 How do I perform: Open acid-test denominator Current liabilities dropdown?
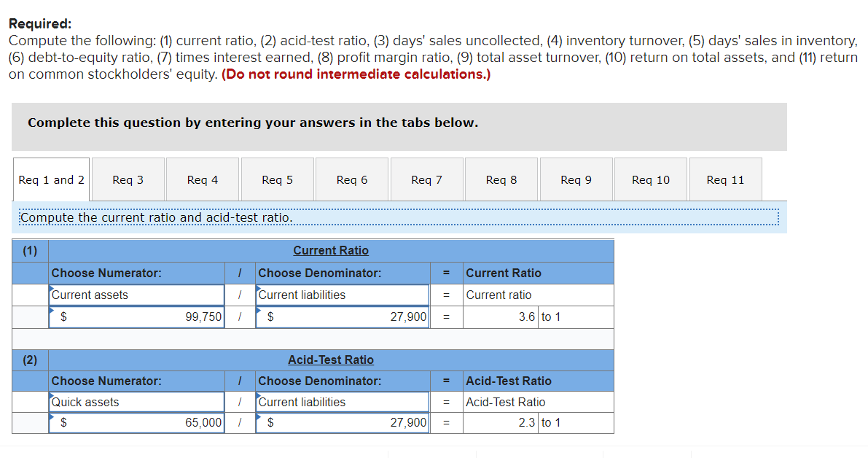[x=343, y=402]
